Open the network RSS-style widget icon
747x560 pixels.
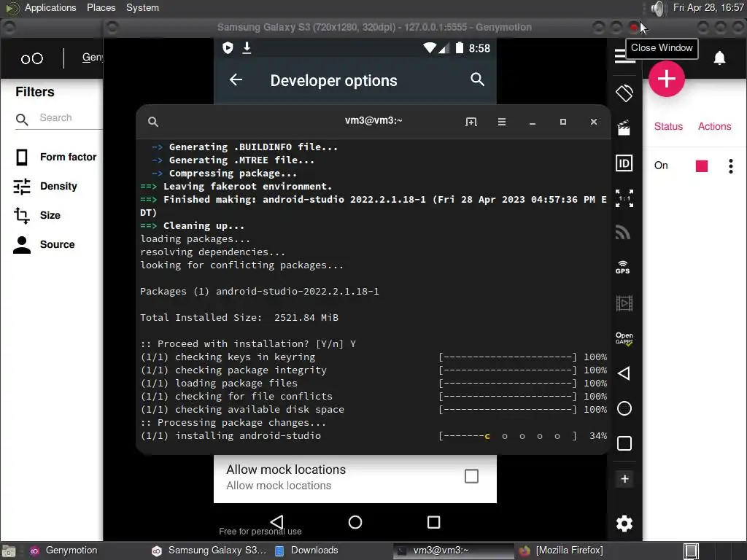tap(623, 233)
